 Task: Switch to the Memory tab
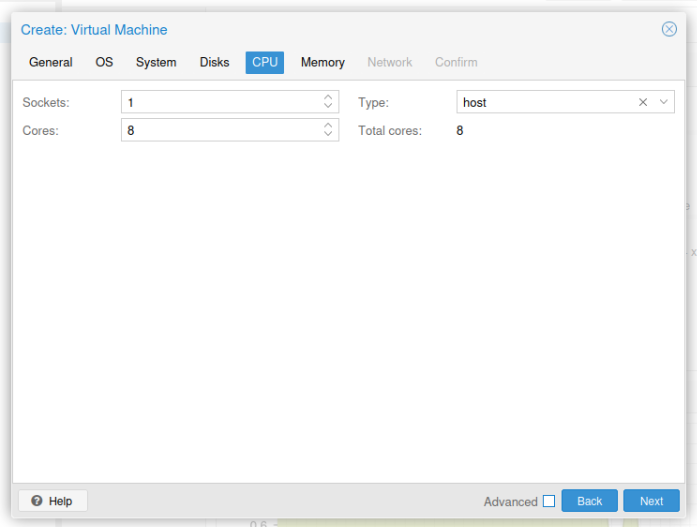(323, 62)
